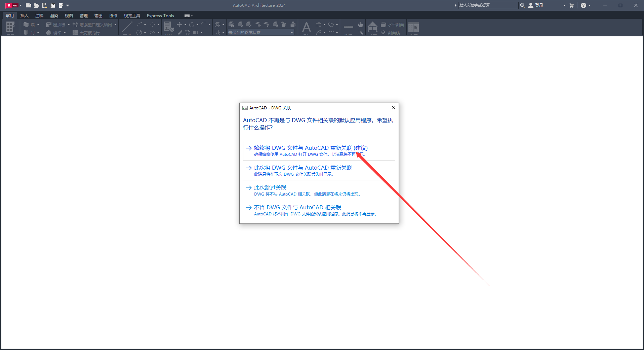Select the Roof Slab (屋顶板) tool
Screen dimensions: 644x350
tap(56, 24)
